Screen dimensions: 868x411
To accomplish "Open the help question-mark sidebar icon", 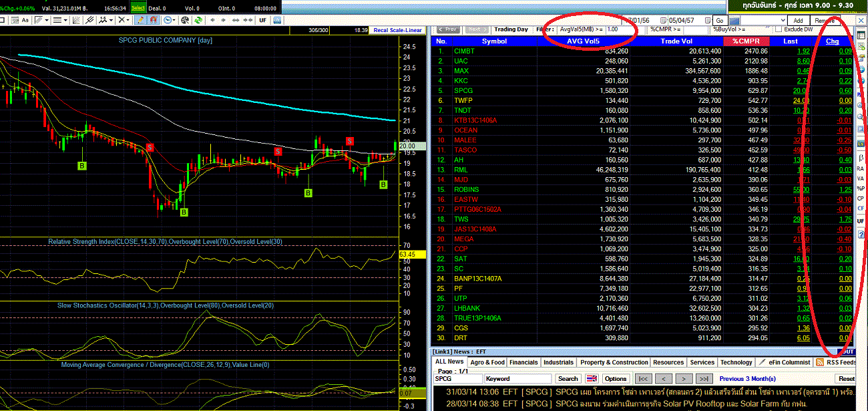I will (x=861, y=234).
